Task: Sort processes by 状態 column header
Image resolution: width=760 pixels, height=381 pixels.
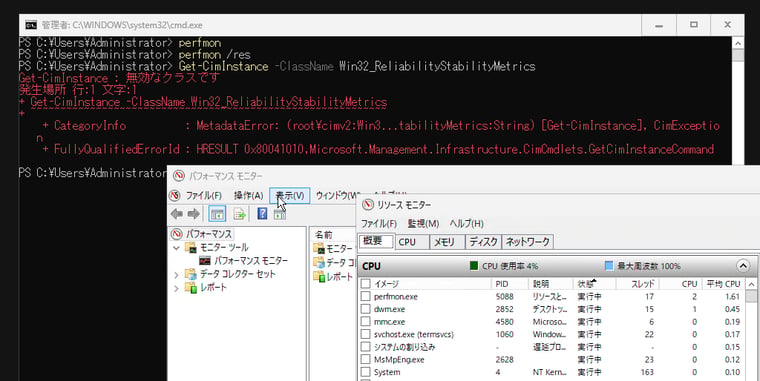Action: [594, 284]
